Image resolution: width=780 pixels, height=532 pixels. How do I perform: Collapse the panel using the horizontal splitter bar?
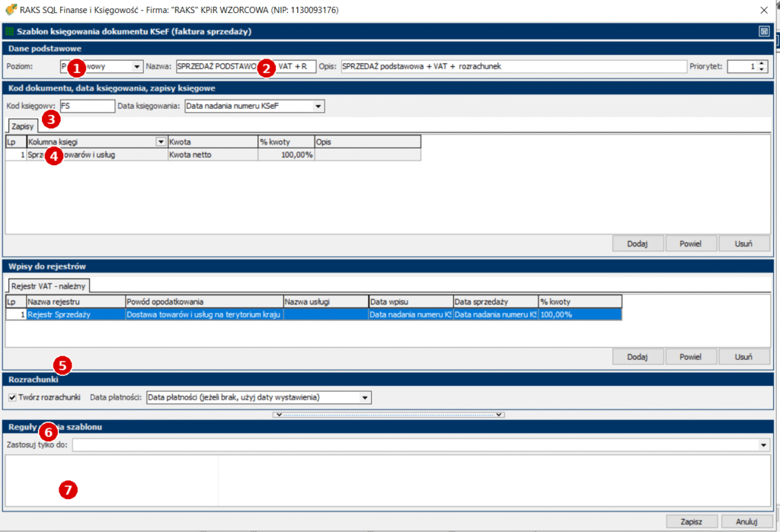[388, 415]
